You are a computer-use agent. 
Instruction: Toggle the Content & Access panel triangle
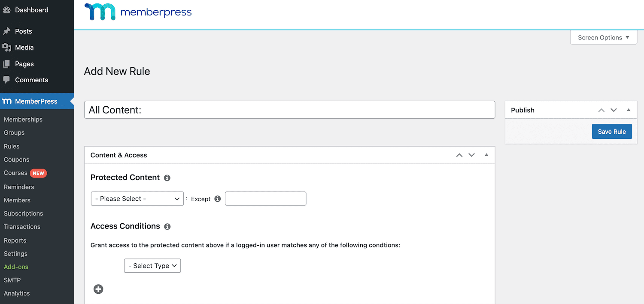click(x=486, y=155)
